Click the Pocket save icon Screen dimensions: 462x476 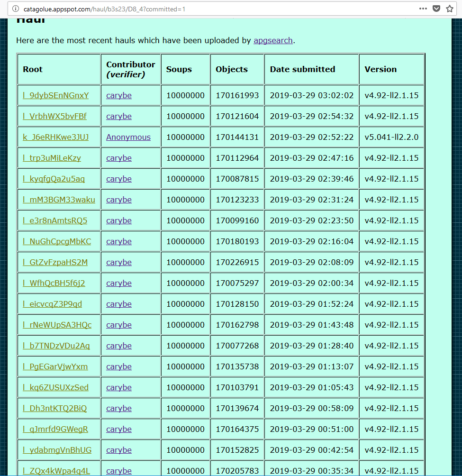436,9
